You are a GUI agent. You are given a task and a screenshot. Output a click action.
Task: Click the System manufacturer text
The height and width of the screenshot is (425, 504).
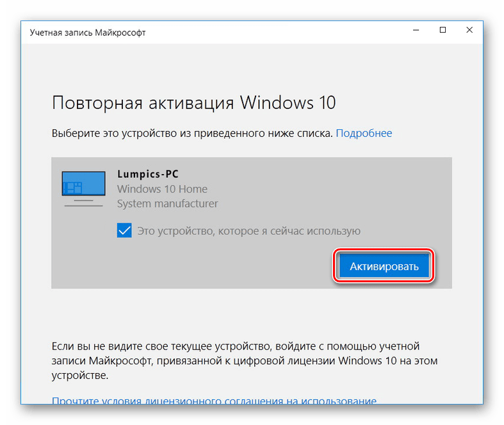(x=167, y=204)
